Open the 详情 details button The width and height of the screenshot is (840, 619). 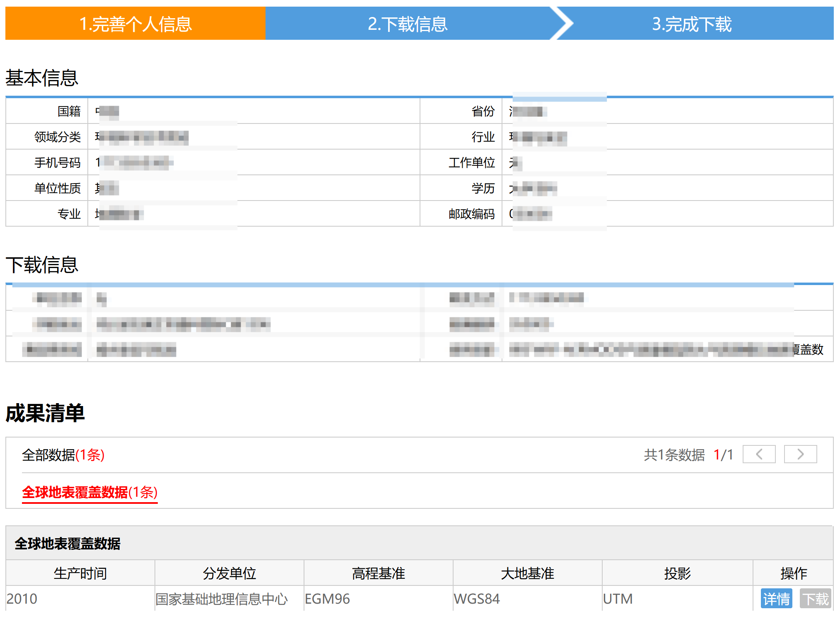pos(776,599)
